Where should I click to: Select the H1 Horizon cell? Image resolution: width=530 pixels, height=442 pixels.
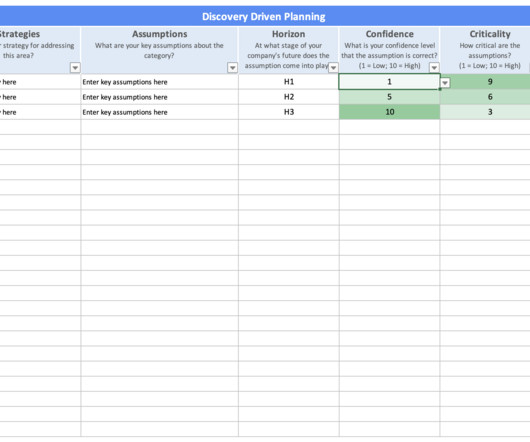(x=289, y=82)
